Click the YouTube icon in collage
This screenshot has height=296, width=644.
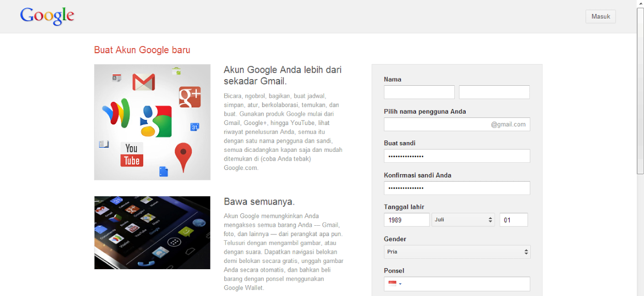coord(132,154)
